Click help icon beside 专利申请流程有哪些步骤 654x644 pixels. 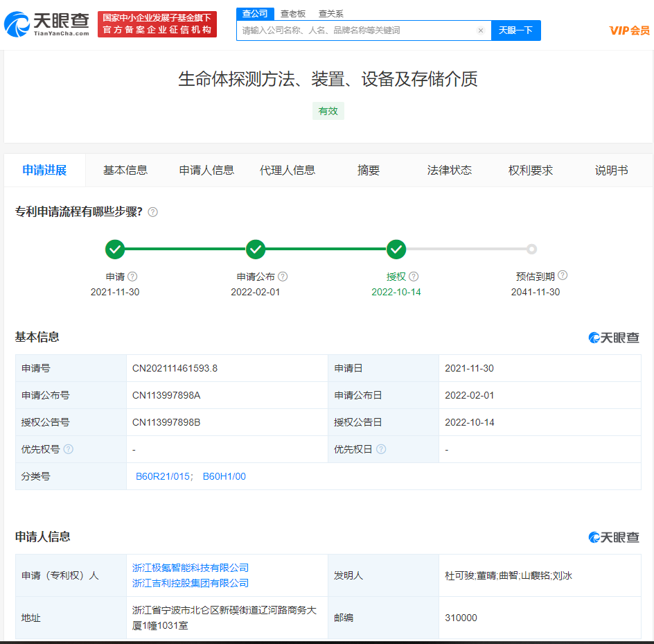click(152, 212)
